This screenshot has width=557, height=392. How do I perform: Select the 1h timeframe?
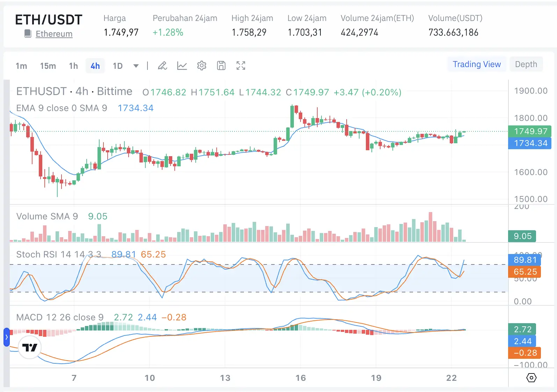pyautogui.click(x=73, y=66)
